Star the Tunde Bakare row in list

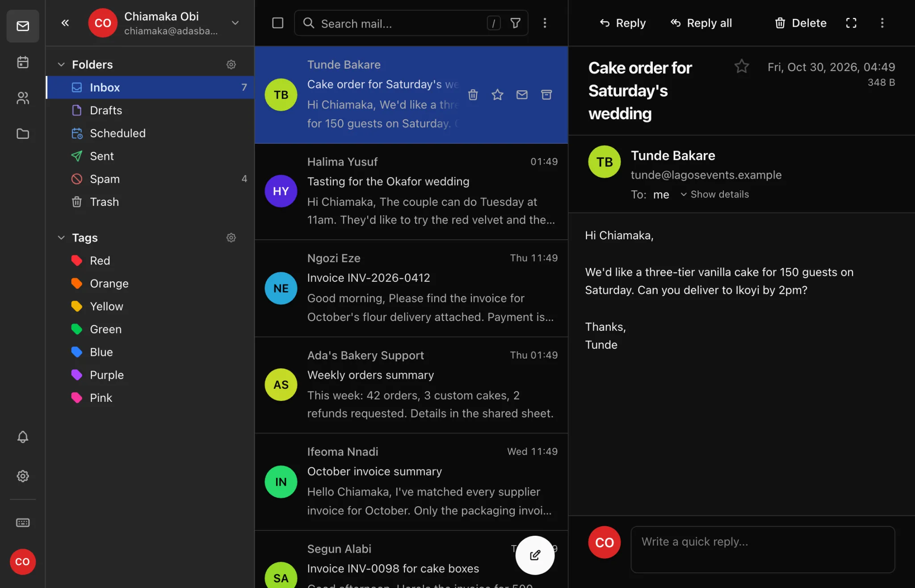(497, 95)
